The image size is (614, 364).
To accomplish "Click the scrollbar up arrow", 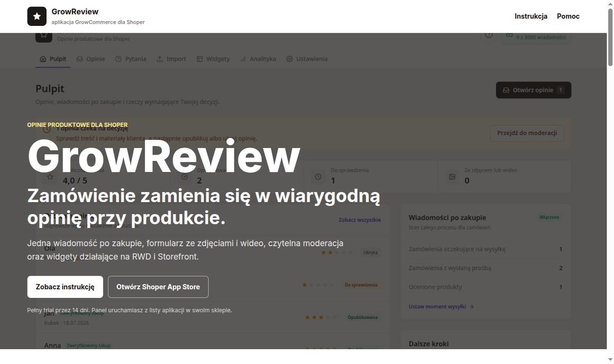I will point(610,4).
